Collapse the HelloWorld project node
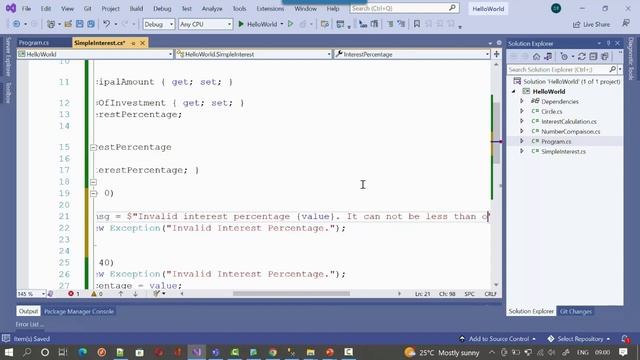 (514, 91)
